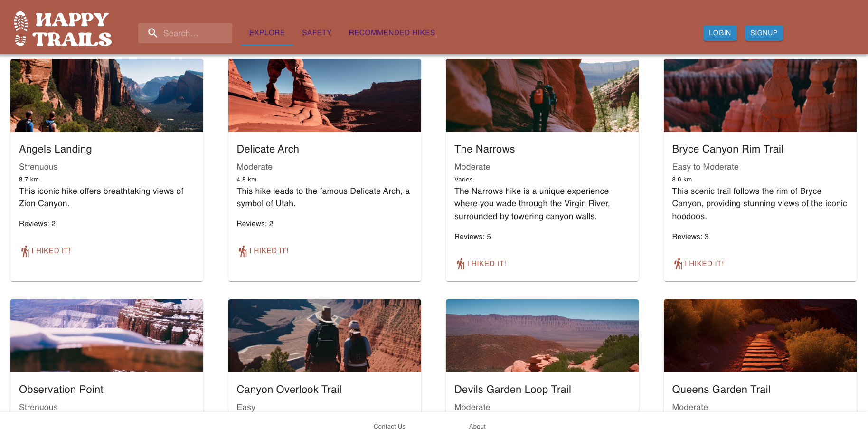Open the Contact Us footer link
Viewport: 868px width, 439px height.
click(x=389, y=426)
